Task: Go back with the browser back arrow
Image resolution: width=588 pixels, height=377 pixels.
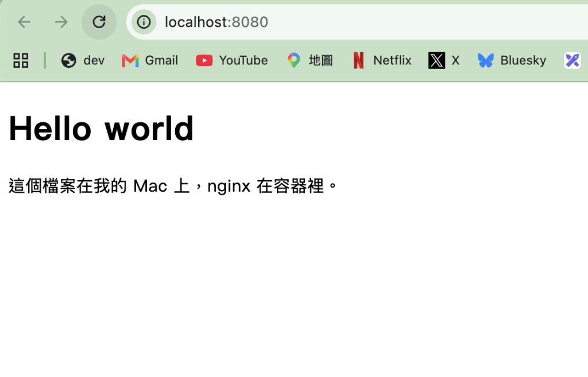Action: point(24,22)
